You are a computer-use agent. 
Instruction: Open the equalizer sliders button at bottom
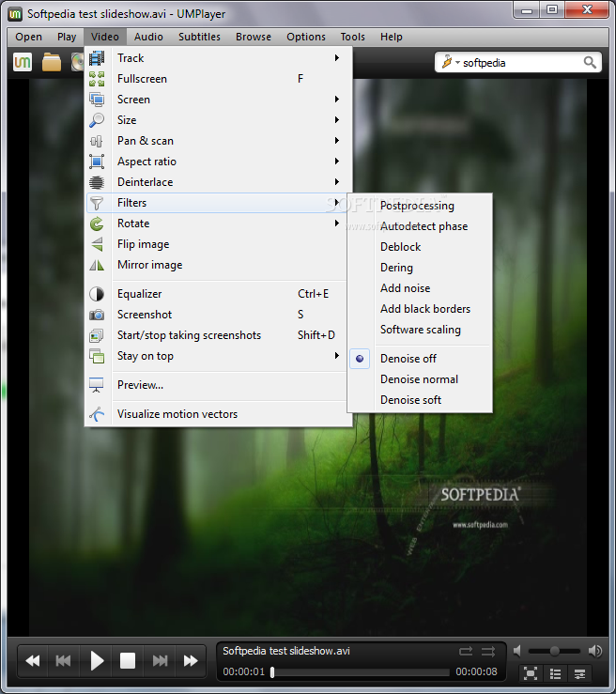[579, 673]
